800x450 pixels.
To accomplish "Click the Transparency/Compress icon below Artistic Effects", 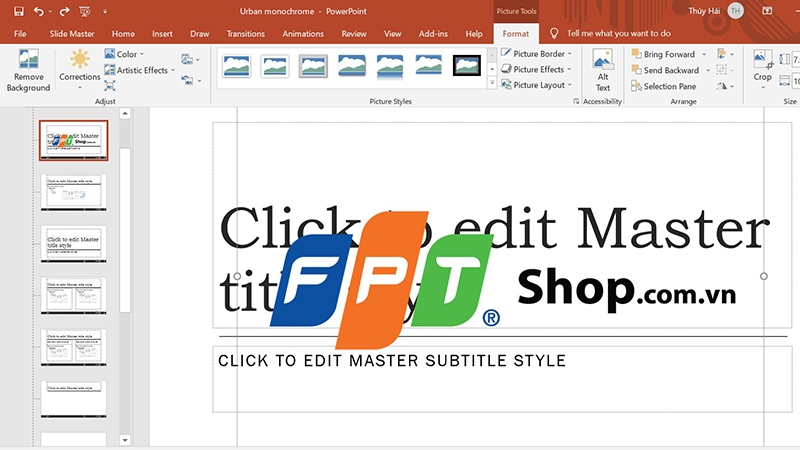I will [110, 85].
